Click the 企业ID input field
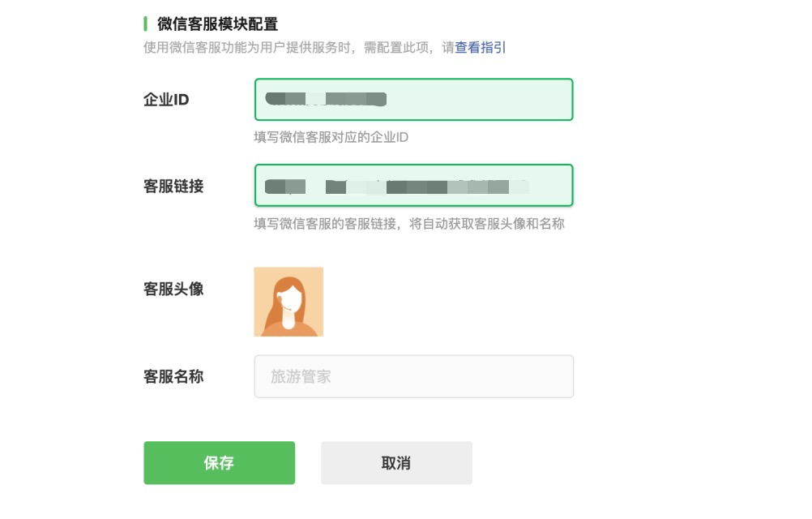Viewport: 812px width, 519px height. click(x=413, y=99)
